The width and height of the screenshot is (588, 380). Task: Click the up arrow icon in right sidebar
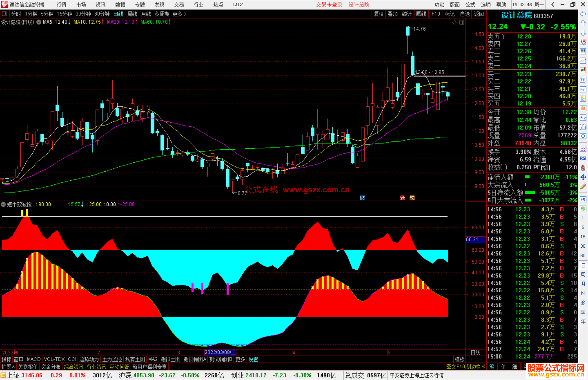pos(583,23)
